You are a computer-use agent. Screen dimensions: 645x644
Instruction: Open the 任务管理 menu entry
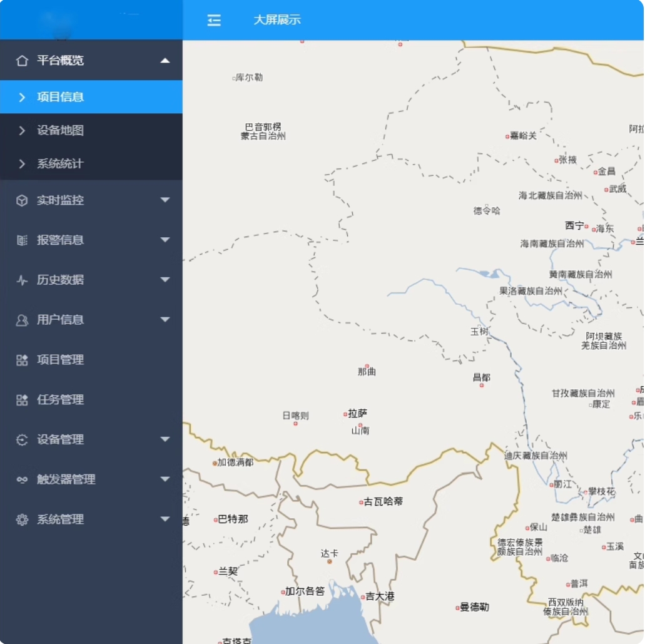click(x=60, y=400)
